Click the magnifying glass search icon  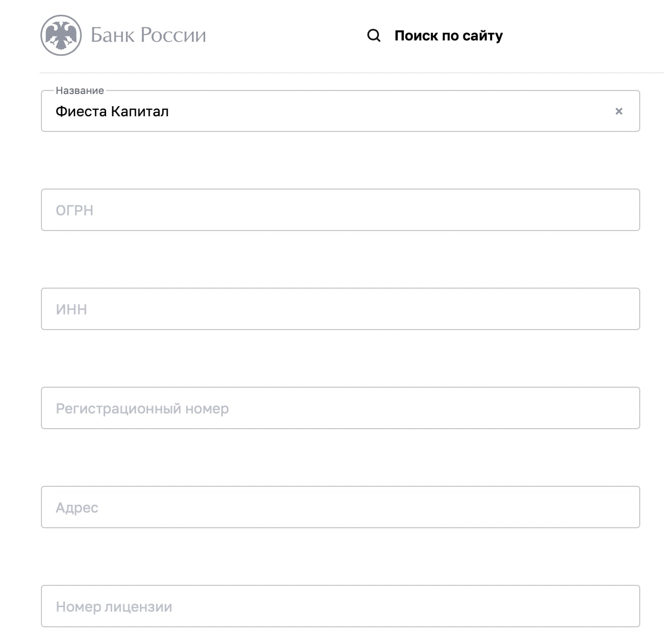(x=374, y=35)
